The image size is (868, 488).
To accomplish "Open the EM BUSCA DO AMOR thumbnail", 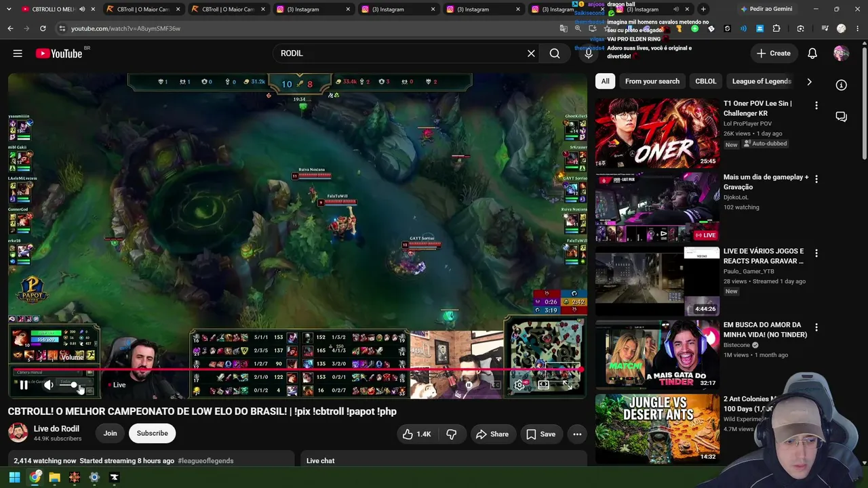I will coord(657,354).
